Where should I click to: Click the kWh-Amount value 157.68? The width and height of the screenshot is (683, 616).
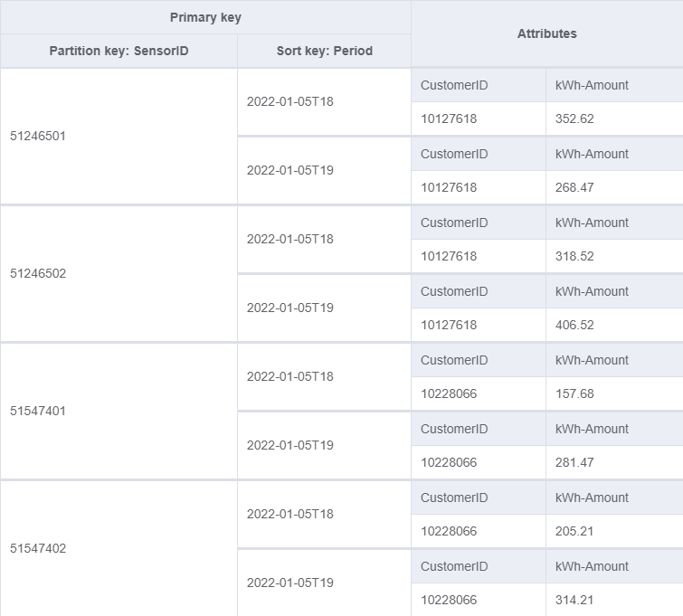(574, 393)
